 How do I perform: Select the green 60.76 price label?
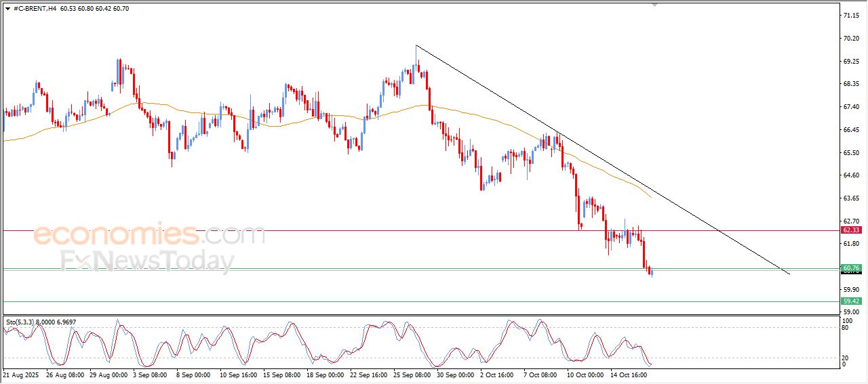pyautogui.click(x=850, y=268)
